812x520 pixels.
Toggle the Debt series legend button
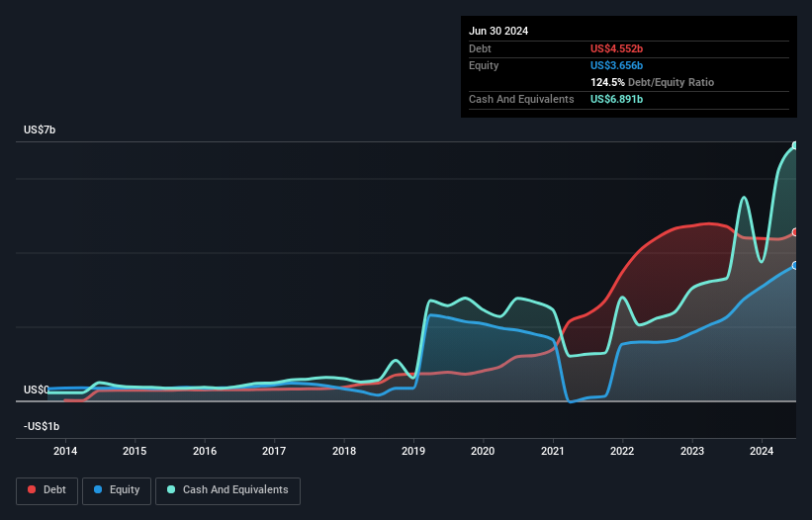click(47, 490)
